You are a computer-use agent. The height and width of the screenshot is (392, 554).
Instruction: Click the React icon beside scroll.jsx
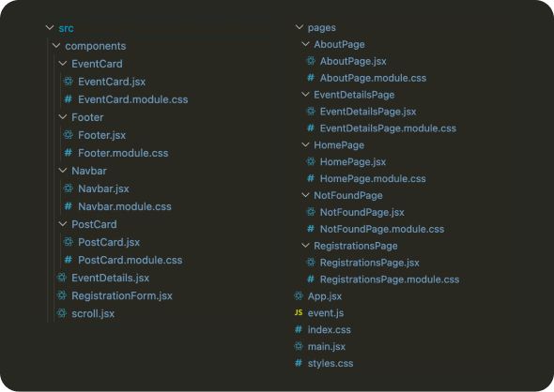click(x=62, y=313)
